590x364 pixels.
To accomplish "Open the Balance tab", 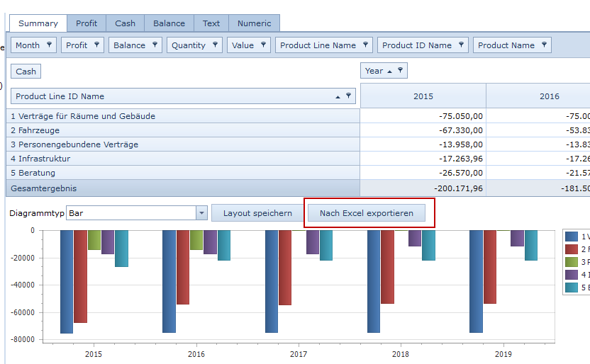I will point(169,23).
